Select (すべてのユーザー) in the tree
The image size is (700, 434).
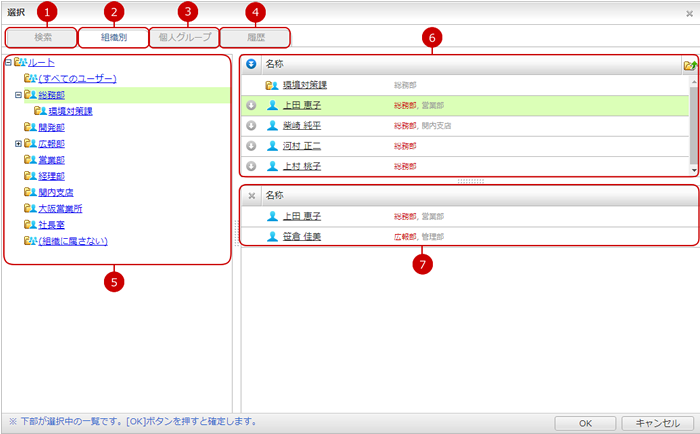(x=78, y=78)
